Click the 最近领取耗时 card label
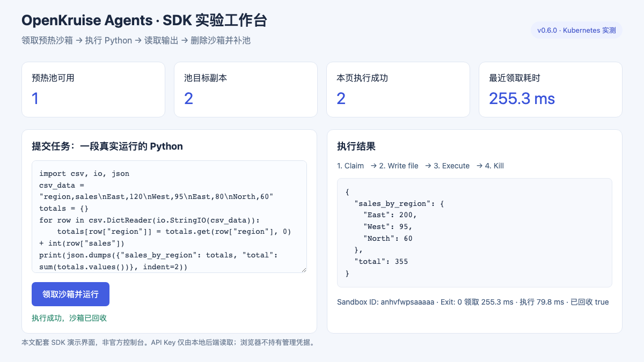Viewport: 644px width, 362px height. (x=515, y=78)
